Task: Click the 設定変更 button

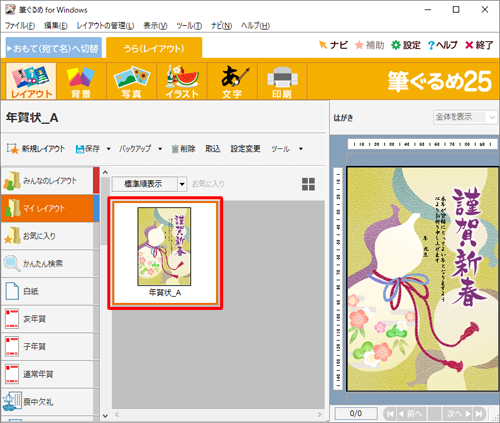Action: 246,149
